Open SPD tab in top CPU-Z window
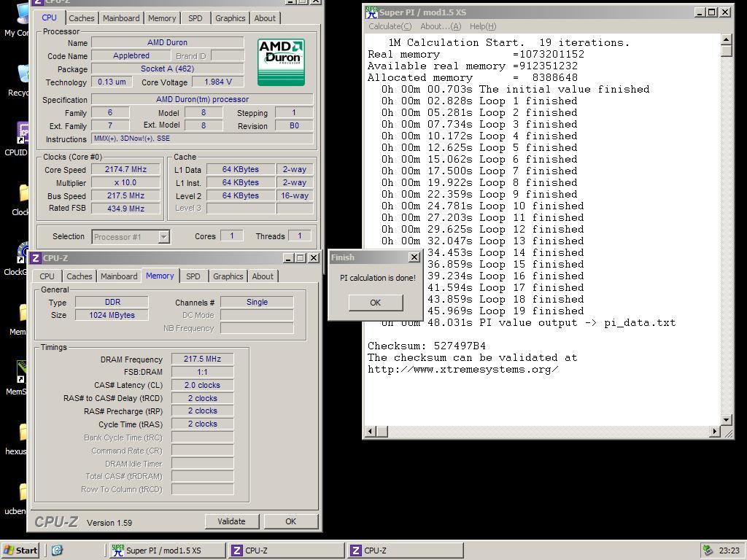Screen dimensions: 747x560 tap(196, 18)
